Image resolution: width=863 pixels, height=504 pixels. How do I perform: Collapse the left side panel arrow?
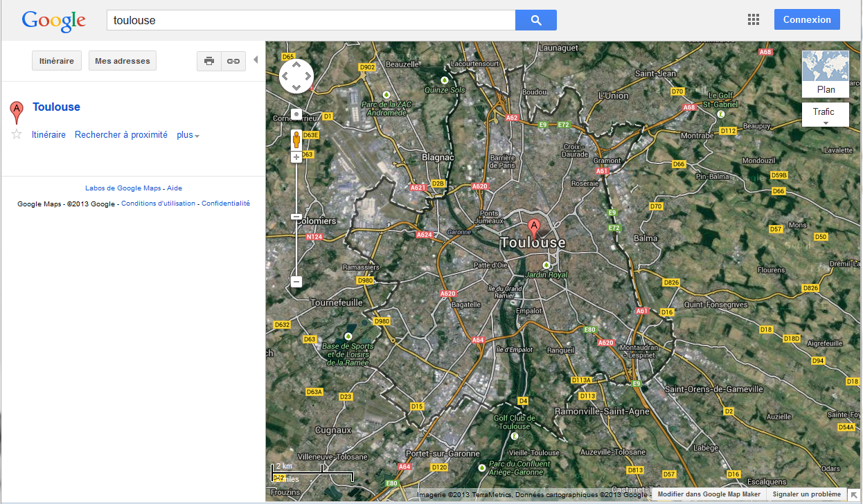click(256, 60)
